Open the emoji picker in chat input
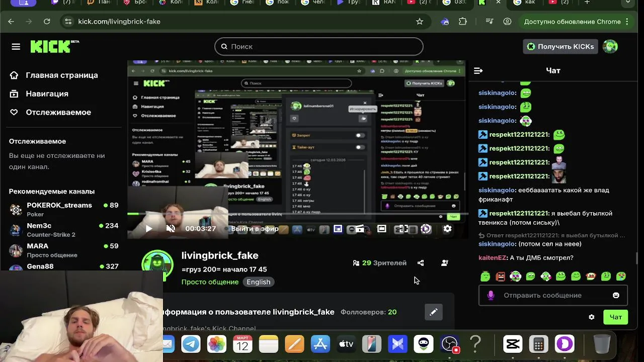644x362 pixels. coord(616,295)
